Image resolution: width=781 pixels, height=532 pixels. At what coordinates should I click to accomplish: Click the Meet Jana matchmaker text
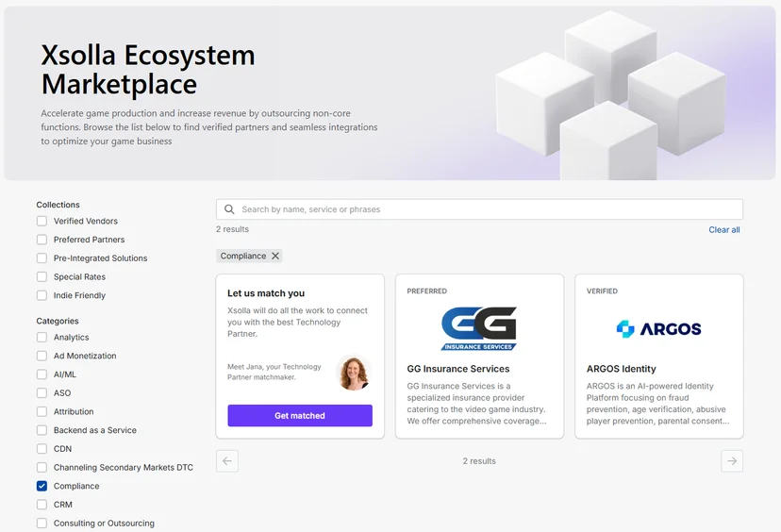click(274, 372)
